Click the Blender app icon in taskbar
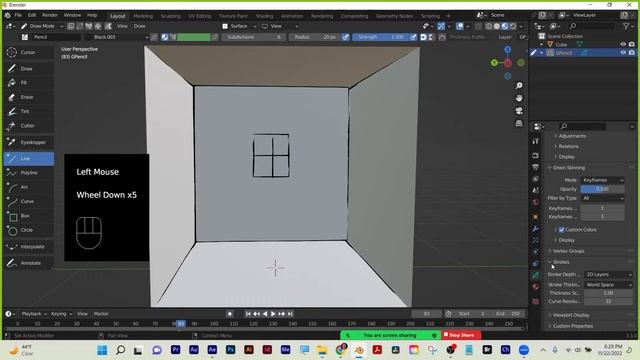 [359, 350]
